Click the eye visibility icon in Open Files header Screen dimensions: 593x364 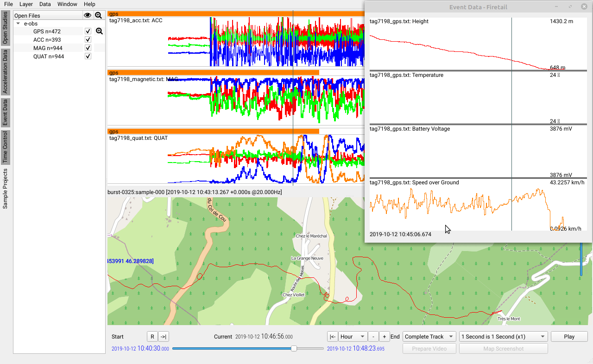pyautogui.click(x=88, y=15)
